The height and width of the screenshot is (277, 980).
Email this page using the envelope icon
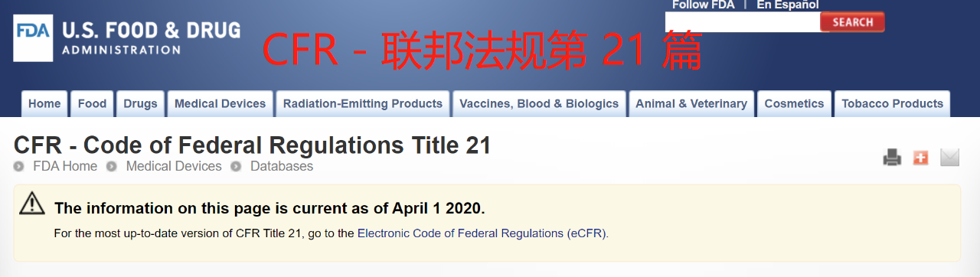pyautogui.click(x=949, y=158)
